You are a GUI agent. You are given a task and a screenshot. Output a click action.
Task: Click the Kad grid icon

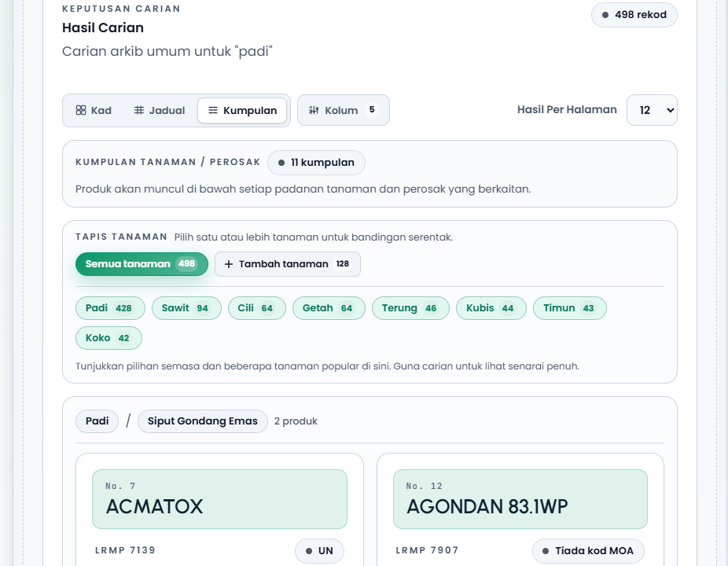pos(81,110)
